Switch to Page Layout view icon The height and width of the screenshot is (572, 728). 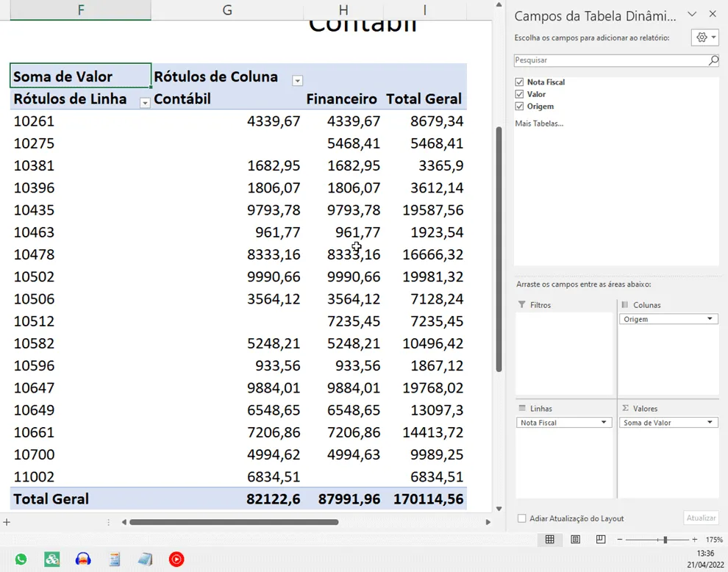[575, 539]
